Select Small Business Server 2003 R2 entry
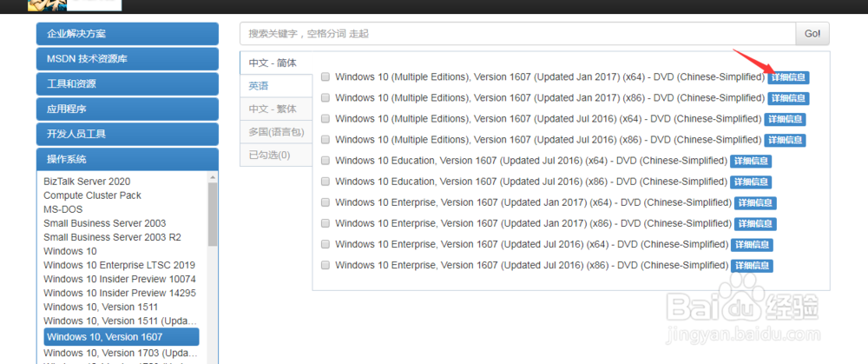868x364 pixels. (x=112, y=237)
